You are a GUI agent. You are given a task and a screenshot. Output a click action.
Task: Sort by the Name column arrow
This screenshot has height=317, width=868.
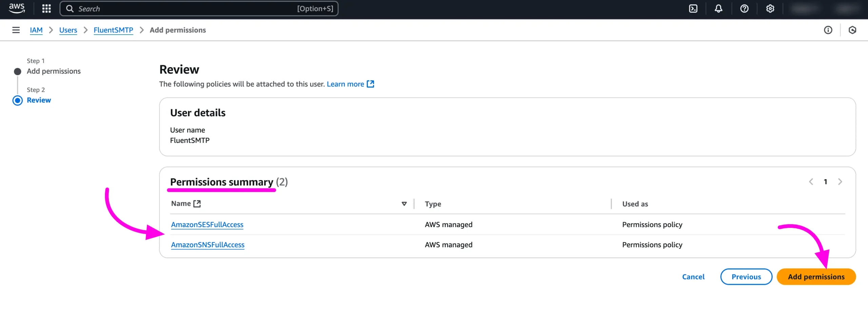404,204
